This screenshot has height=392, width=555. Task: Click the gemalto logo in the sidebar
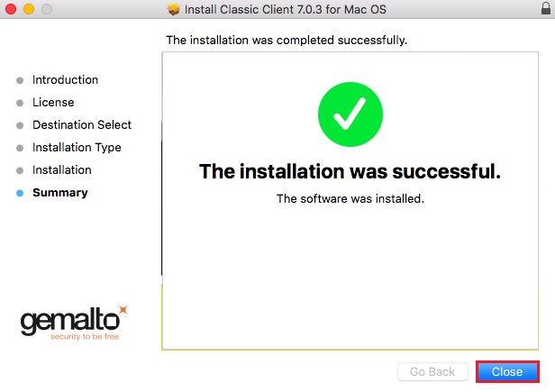[x=74, y=323]
